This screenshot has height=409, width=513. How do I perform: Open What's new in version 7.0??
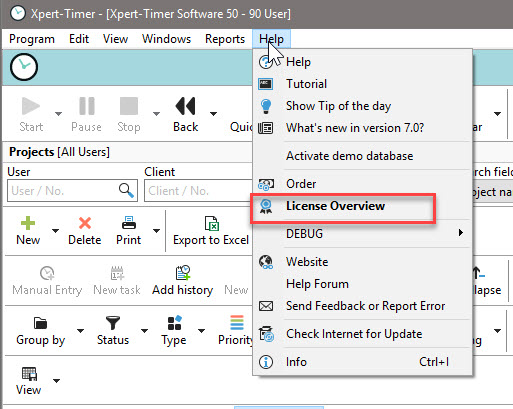pos(362,128)
